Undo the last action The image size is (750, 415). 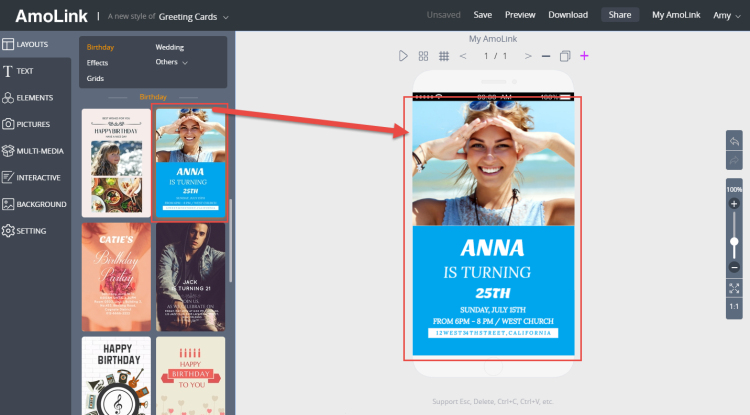pyautogui.click(x=734, y=141)
